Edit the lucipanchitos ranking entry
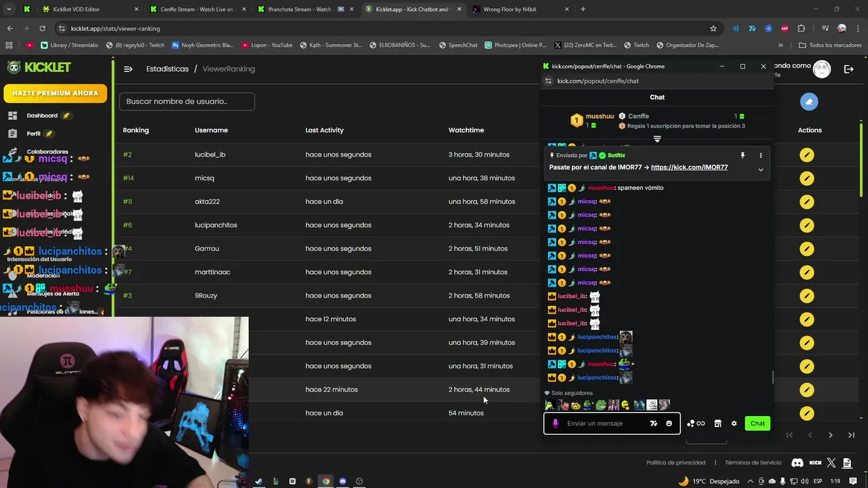This screenshot has width=868, height=488. 806,226
